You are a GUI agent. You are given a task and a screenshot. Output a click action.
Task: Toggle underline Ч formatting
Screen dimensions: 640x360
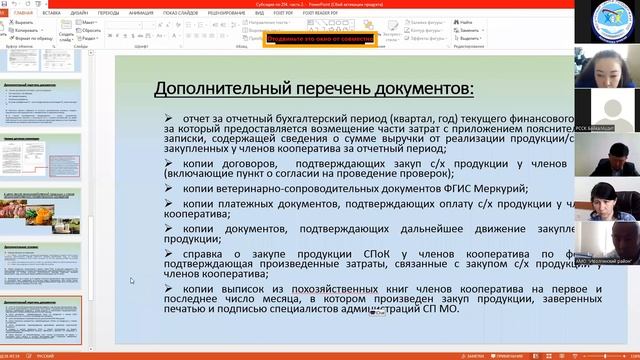coord(125,36)
